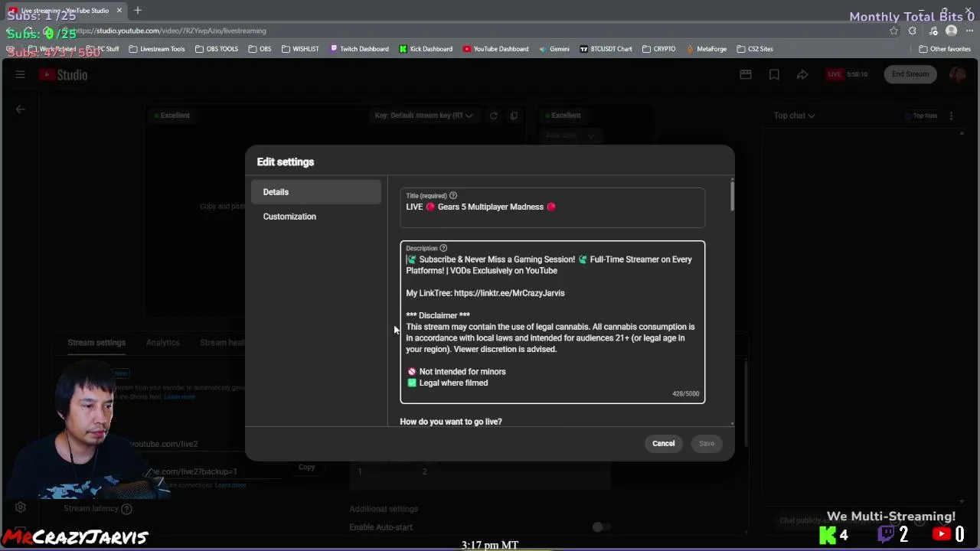Click into the Description text area
Screen dimensions: 980x551
tap(552, 322)
